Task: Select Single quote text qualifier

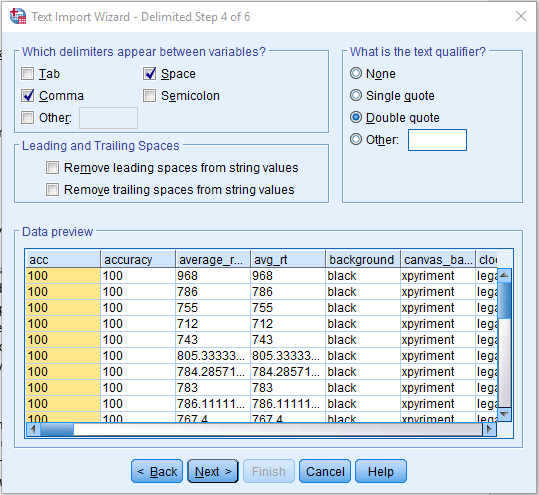Action: coord(356,95)
